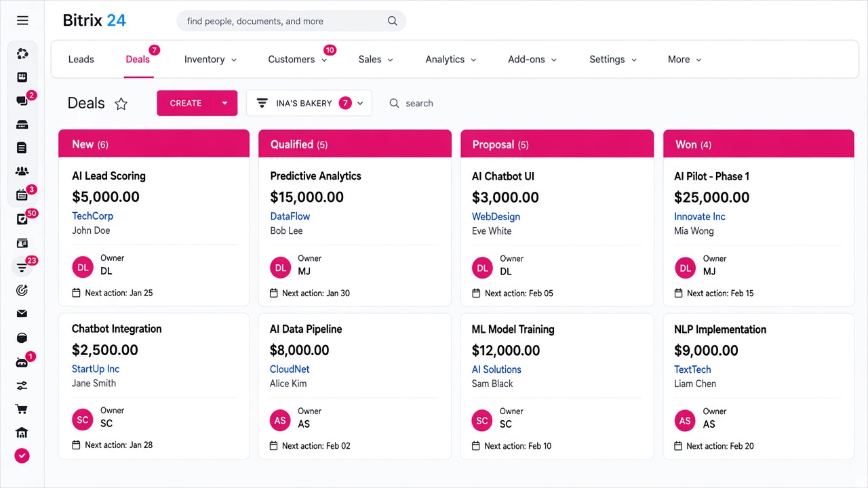Viewport: 868px width, 488px height.
Task: Open the shopping cart sidebar icon
Action: pyautogui.click(x=22, y=409)
